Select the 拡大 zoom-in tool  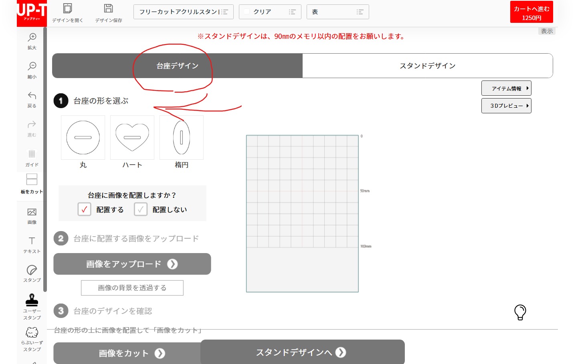31,40
